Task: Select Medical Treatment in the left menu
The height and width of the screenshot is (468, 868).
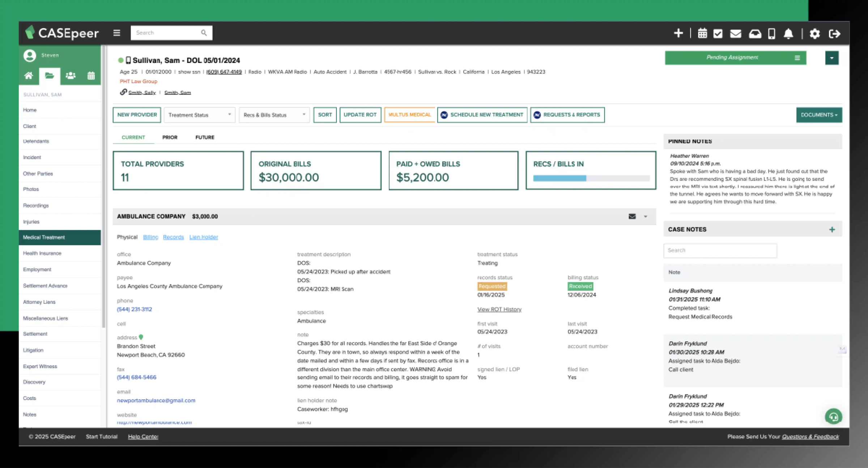Action: 44,237
